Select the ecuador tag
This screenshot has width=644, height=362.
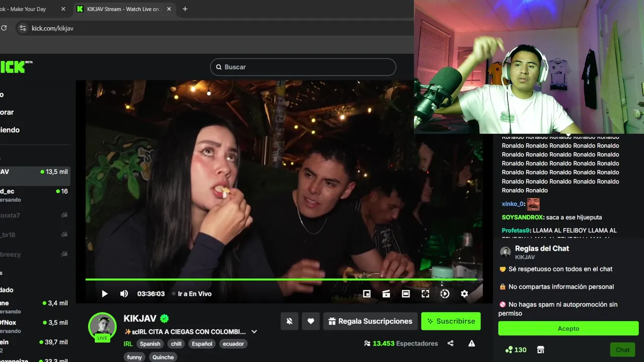pos(233,344)
